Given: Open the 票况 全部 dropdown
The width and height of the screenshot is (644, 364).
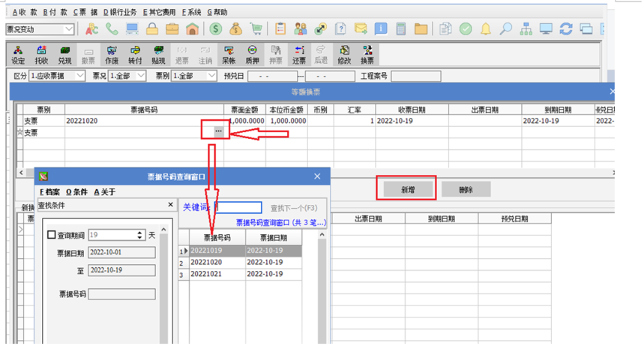Looking at the screenshot, I should [141, 76].
